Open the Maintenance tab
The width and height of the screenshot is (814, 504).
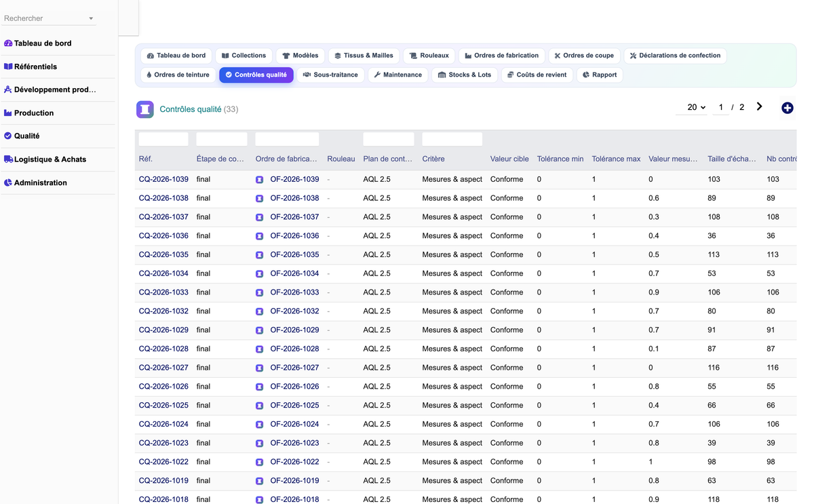point(398,75)
